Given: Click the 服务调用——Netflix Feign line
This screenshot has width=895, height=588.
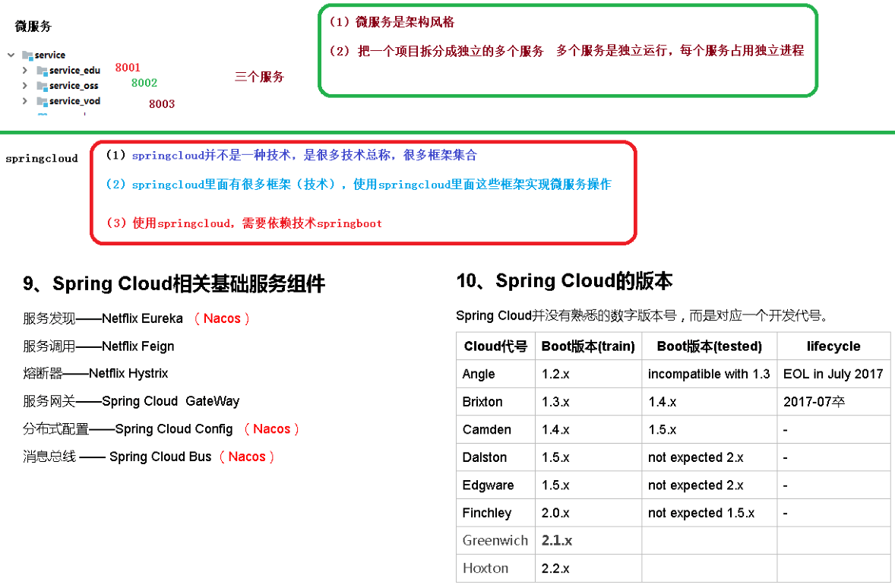Looking at the screenshot, I should (98, 346).
